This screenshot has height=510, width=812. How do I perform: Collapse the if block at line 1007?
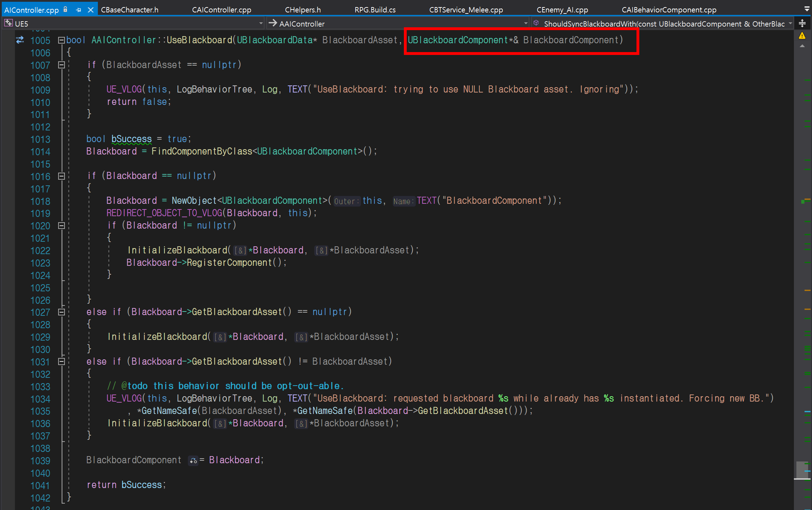click(x=61, y=65)
